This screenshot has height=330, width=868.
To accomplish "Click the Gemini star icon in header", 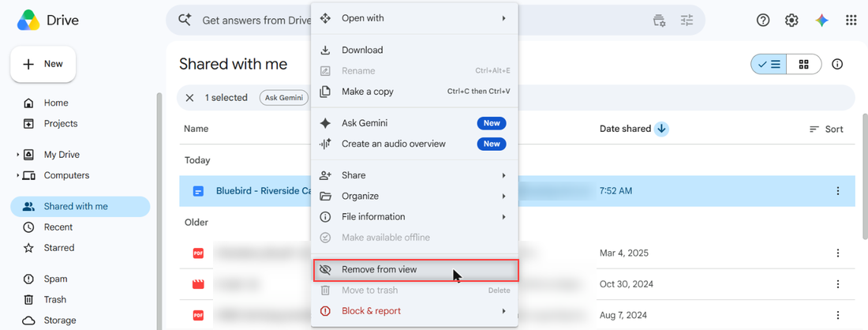I will pyautogui.click(x=822, y=21).
